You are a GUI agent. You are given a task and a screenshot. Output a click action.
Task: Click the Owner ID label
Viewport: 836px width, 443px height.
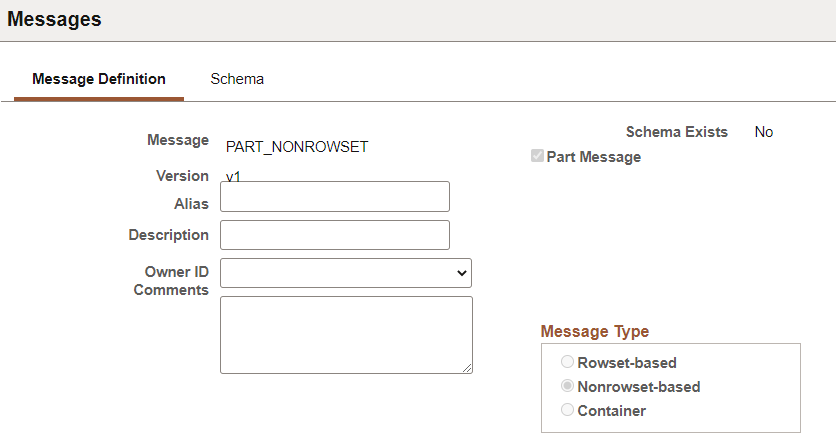(x=177, y=272)
